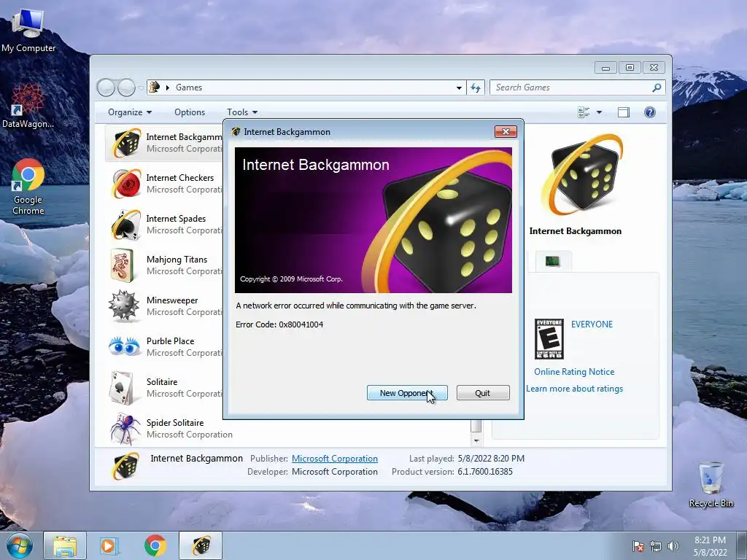Open the Tools menu
747x560 pixels.
click(242, 112)
